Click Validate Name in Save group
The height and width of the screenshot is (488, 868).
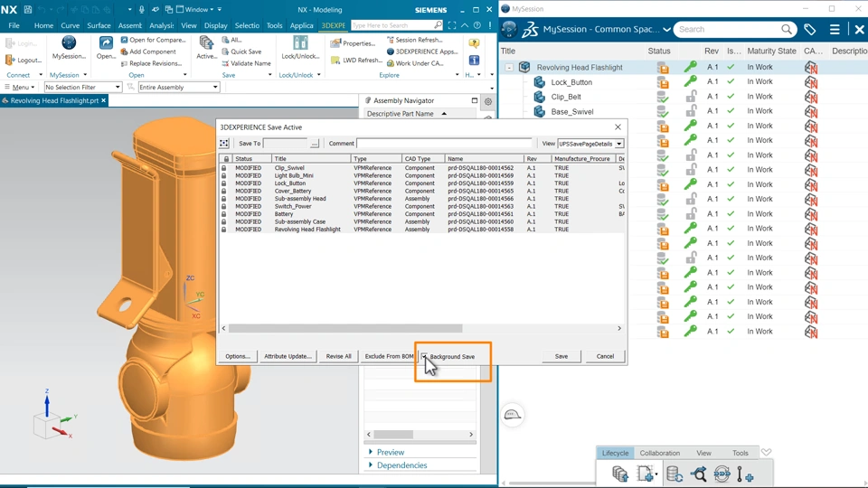[246, 63]
